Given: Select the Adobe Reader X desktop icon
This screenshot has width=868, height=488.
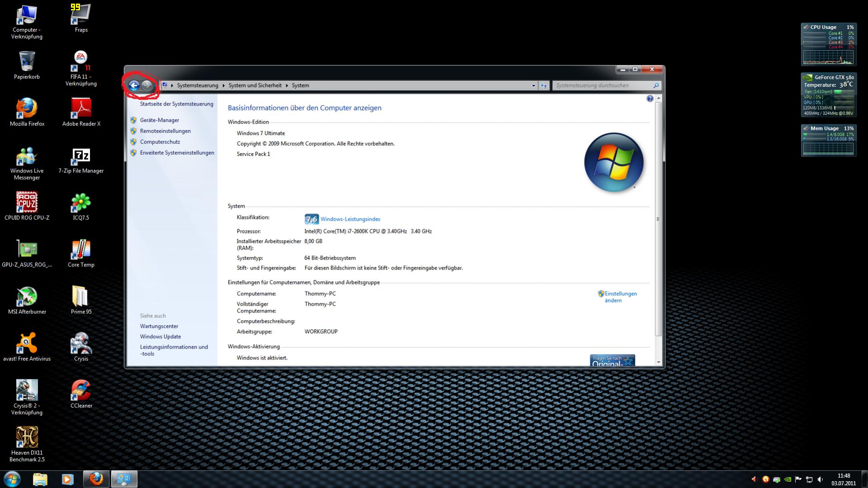Looking at the screenshot, I should click(x=81, y=113).
